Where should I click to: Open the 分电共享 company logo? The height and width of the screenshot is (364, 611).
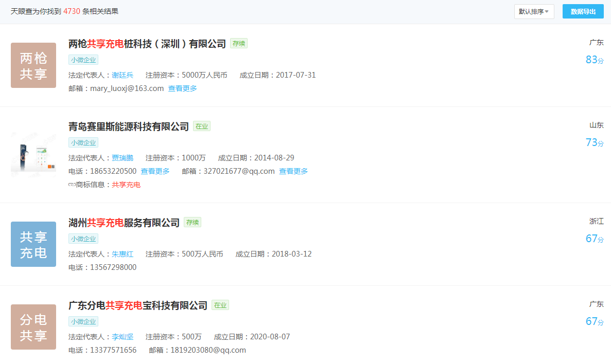click(33, 327)
